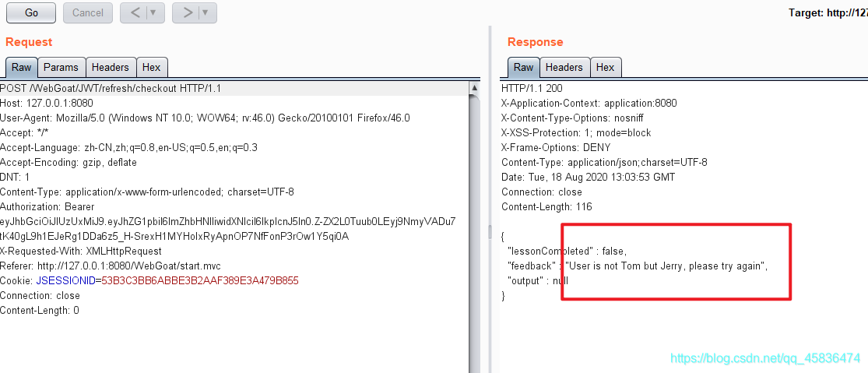
Task: Open the Request Headers tab
Action: [111, 67]
